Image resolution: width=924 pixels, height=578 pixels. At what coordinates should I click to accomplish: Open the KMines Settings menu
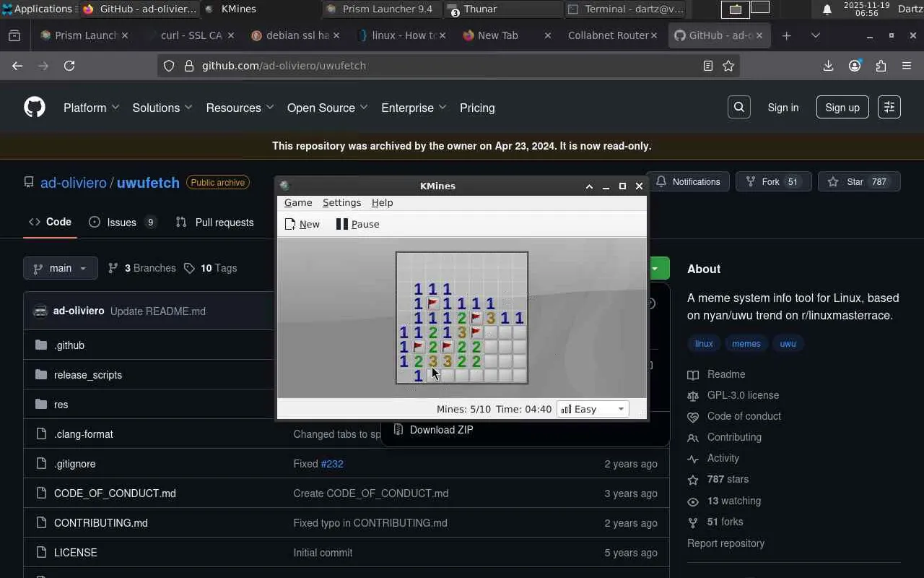point(341,203)
